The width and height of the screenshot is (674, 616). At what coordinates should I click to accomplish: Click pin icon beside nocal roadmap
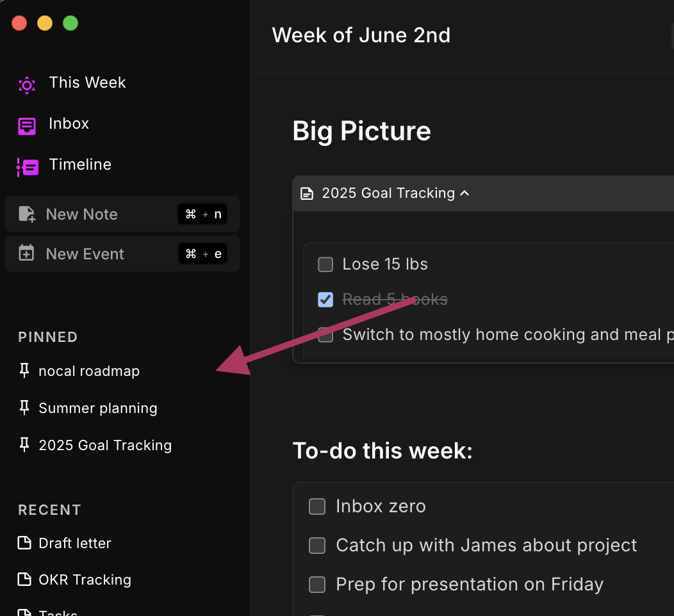[24, 371]
